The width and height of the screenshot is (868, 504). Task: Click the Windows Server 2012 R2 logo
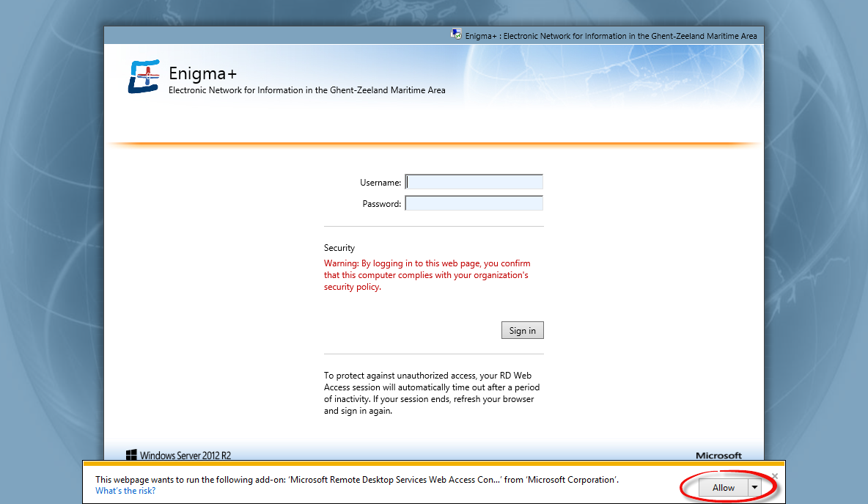(x=178, y=455)
